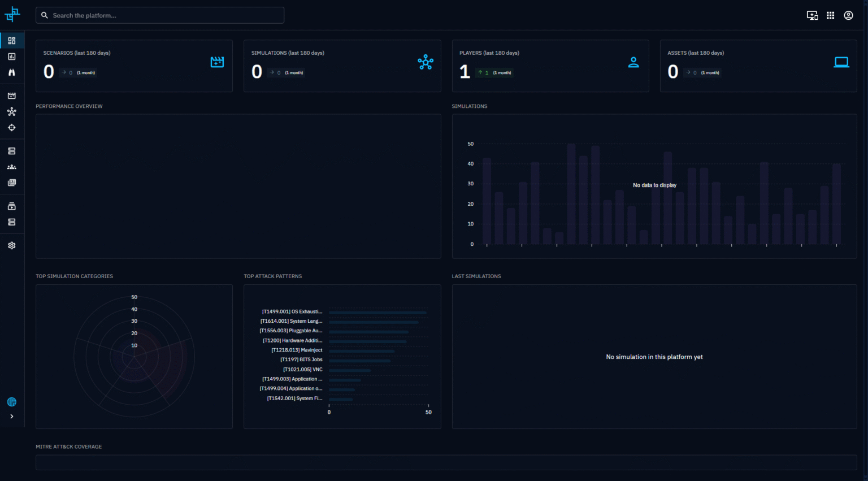Click the OpenBAS logo at top left
The width and height of the screenshot is (868, 481).
coord(12,15)
